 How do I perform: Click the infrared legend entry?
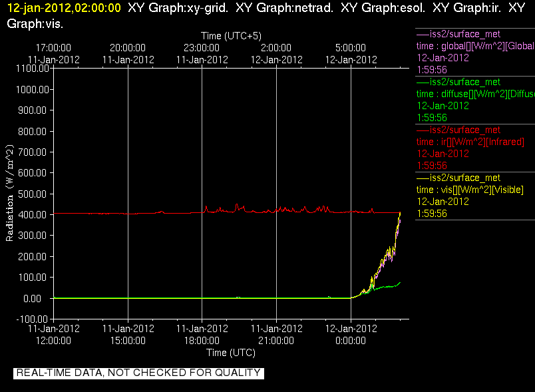(x=475, y=148)
